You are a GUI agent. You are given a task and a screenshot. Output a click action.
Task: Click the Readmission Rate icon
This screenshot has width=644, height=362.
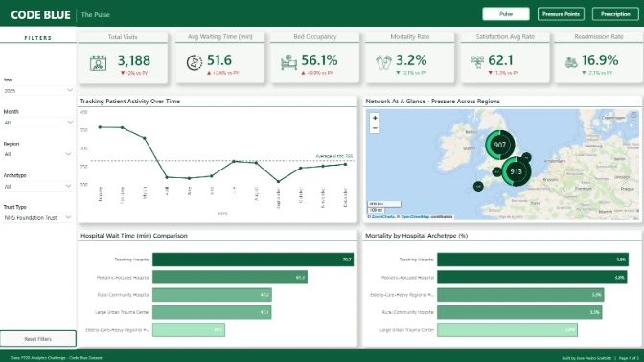point(571,62)
